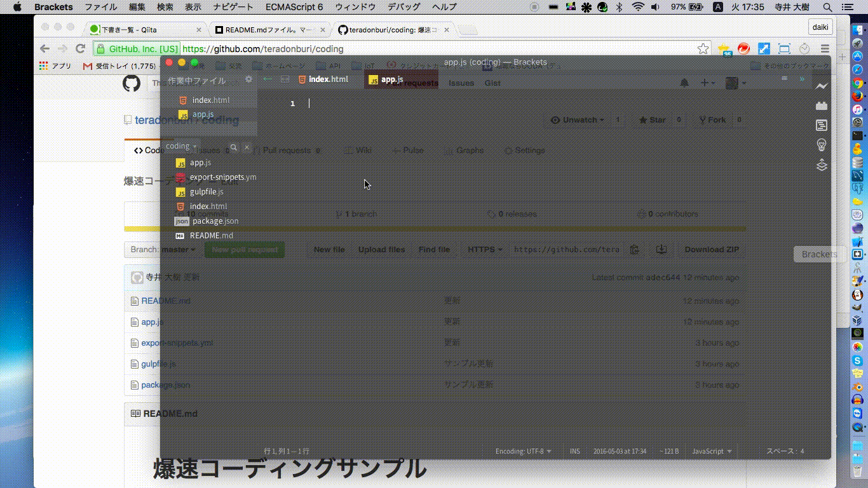Switch to README.mdファイル Chrome tab

pyautogui.click(x=269, y=30)
